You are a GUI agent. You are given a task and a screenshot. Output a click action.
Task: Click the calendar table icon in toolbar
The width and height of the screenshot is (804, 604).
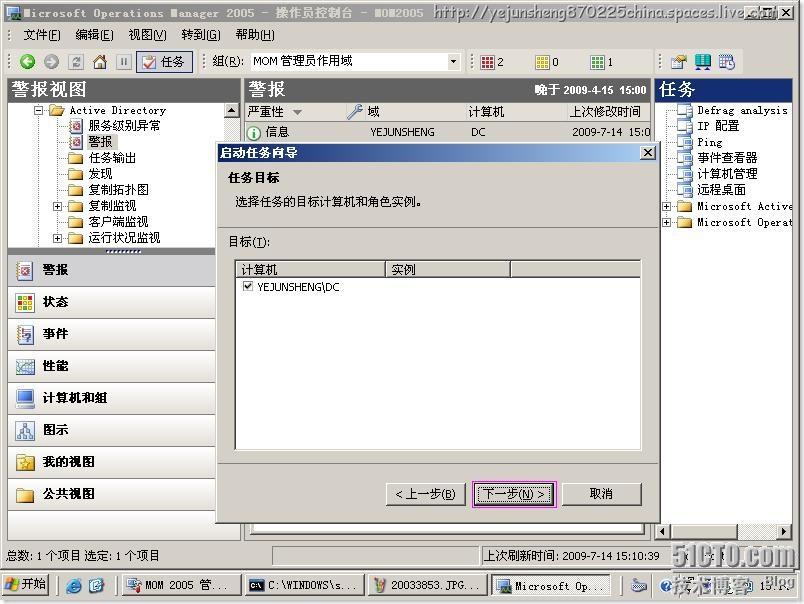click(x=727, y=62)
